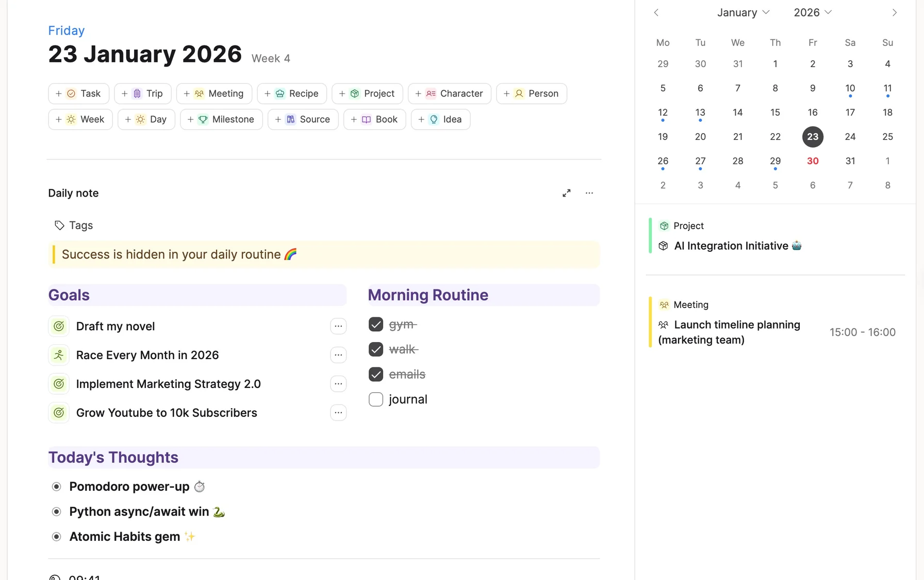This screenshot has height=580, width=924.
Task: Click the Meeting type icon in sidebar
Action: click(664, 305)
